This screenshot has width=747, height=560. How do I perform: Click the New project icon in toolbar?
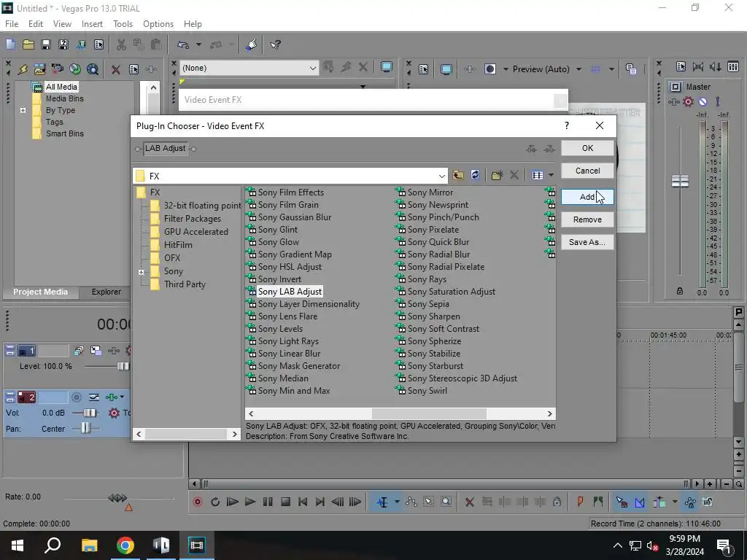(x=10, y=44)
